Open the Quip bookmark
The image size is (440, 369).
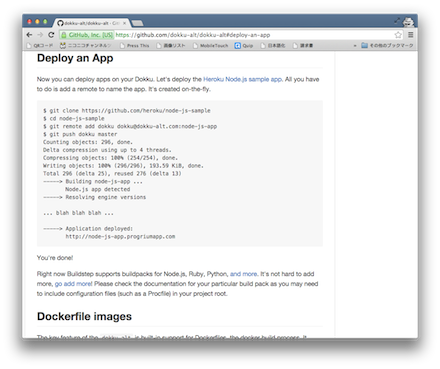pyautogui.click(x=244, y=45)
